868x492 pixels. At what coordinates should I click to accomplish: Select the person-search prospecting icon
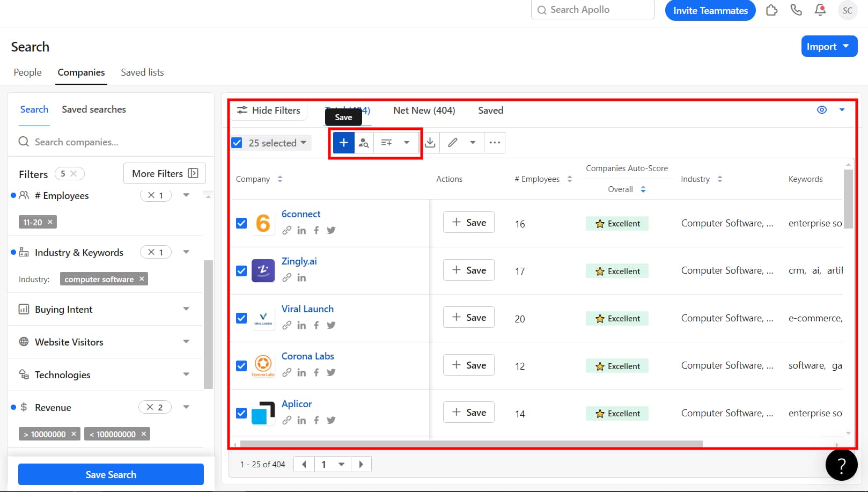tap(364, 142)
